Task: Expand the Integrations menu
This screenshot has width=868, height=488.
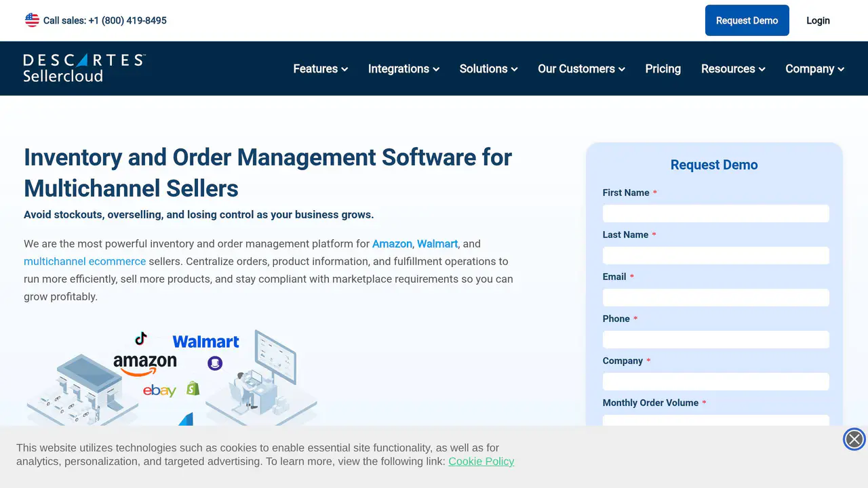Action: pyautogui.click(x=403, y=68)
